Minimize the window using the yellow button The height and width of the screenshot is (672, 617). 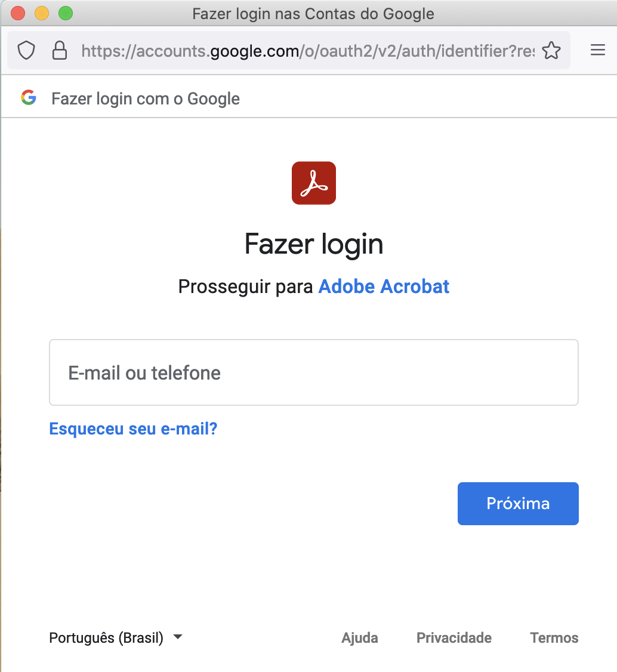click(x=42, y=13)
